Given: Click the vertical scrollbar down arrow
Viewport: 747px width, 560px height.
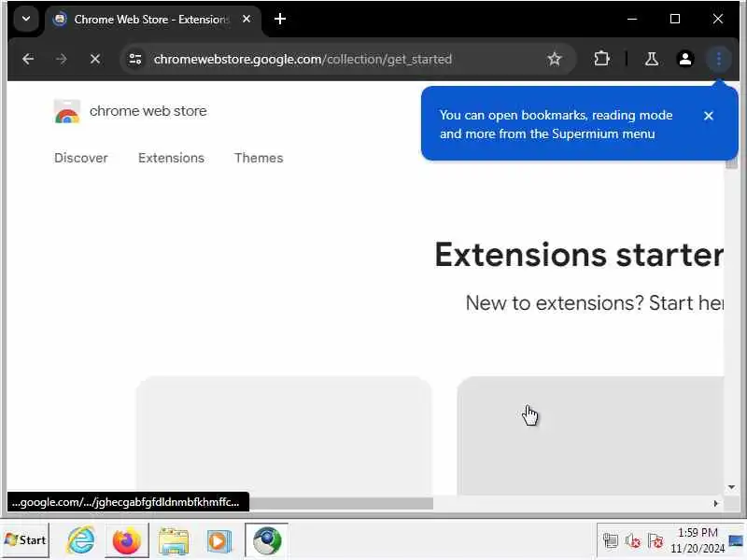Looking at the screenshot, I should (x=731, y=487).
